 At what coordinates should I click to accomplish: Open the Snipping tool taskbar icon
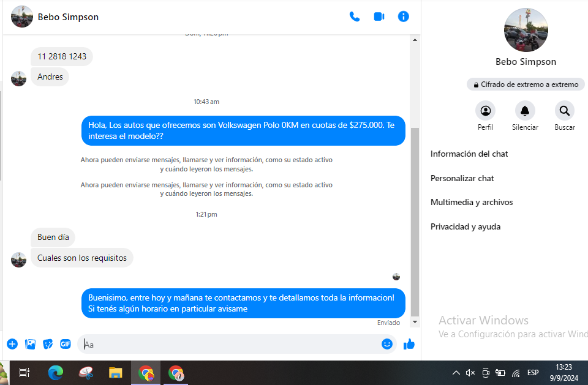click(x=86, y=373)
